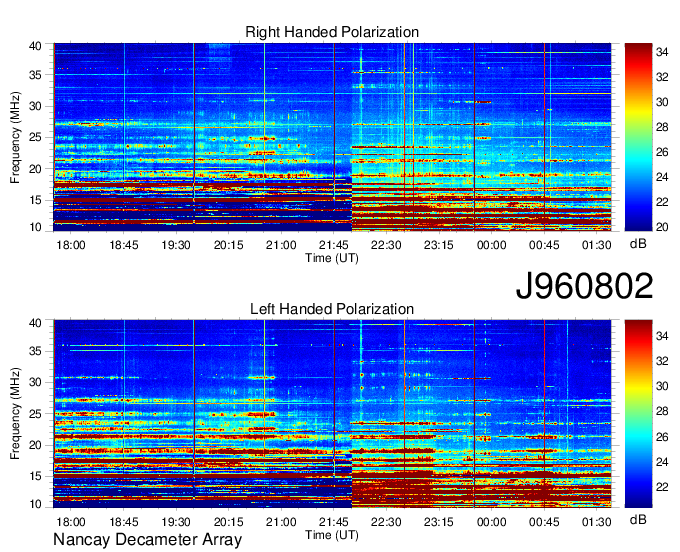
Task: Click 10 MHz tick on left-handed frequency axis
Action: tap(35, 504)
